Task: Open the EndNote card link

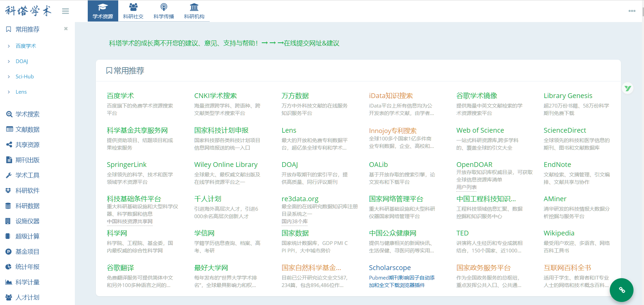Action: [x=557, y=165]
